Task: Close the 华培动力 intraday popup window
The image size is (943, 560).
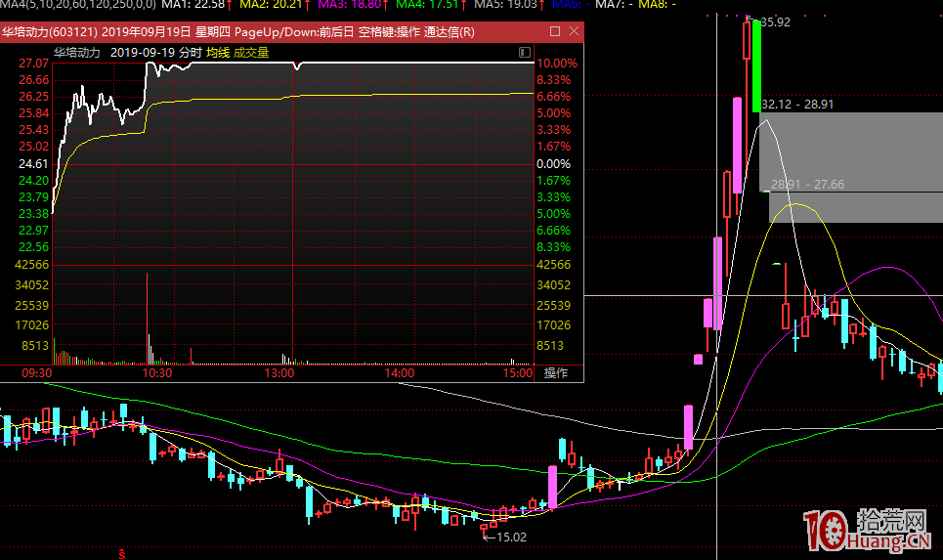Action: pyautogui.click(x=574, y=31)
